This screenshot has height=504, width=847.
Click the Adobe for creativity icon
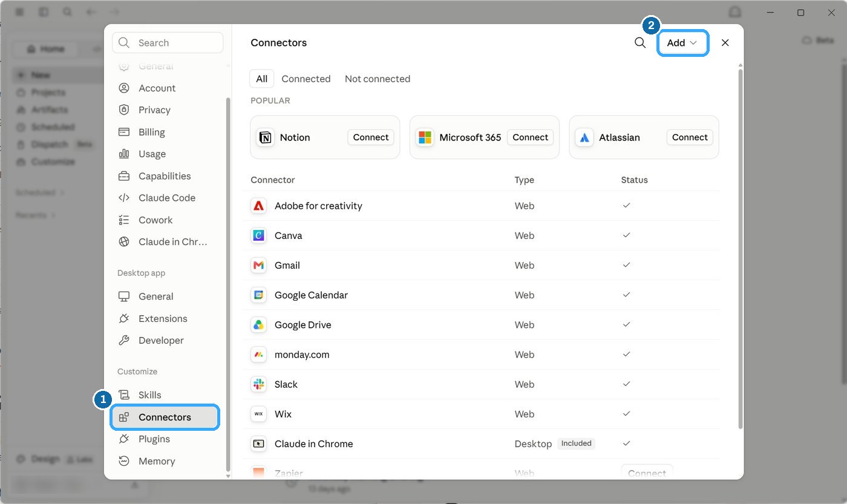(x=258, y=206)
